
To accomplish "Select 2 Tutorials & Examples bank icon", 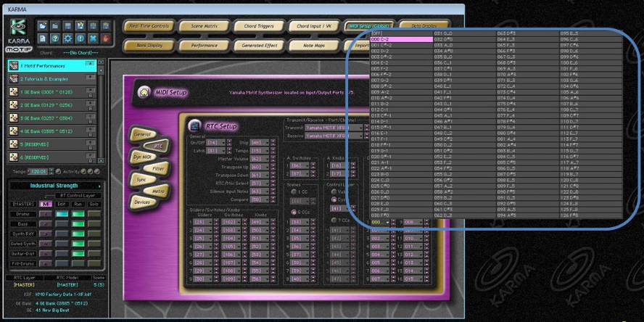I will pos(13,79).
